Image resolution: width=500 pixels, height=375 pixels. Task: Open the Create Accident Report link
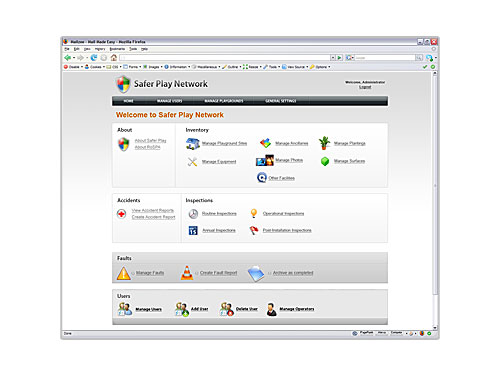click(153, 217)
